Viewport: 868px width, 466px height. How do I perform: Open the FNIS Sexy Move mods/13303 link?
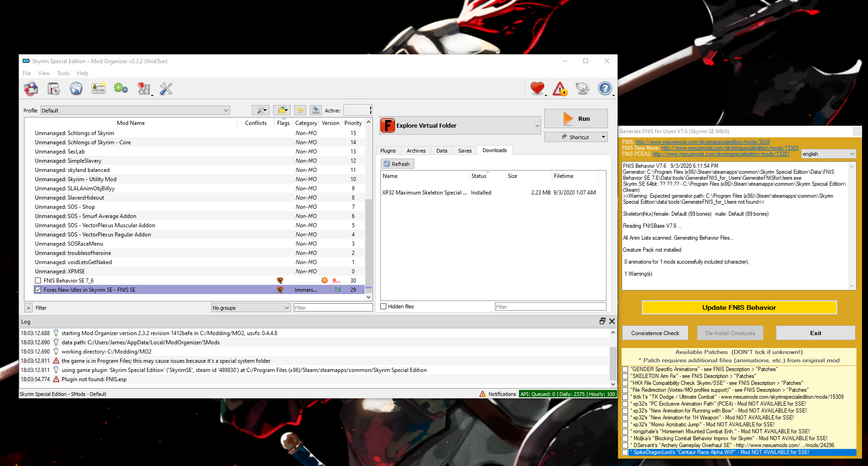(730, 148)
